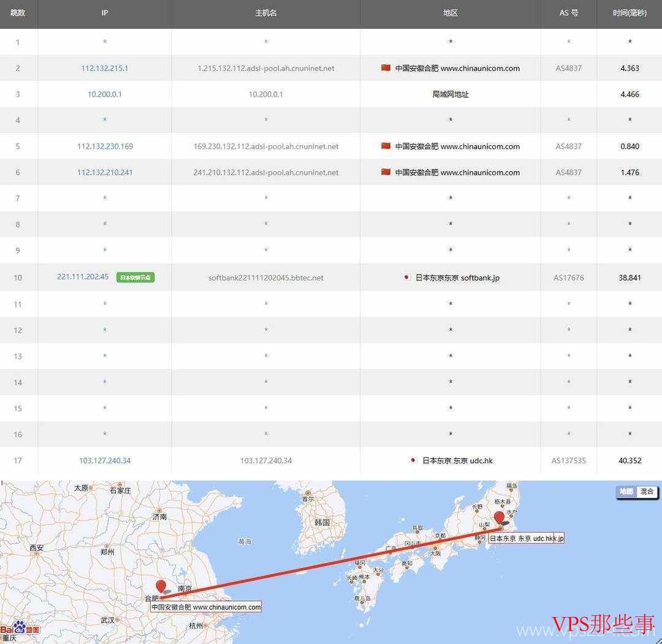Switch map to 混合 view
Viewport: 662px width, 644px height.
tap(647, 491)
